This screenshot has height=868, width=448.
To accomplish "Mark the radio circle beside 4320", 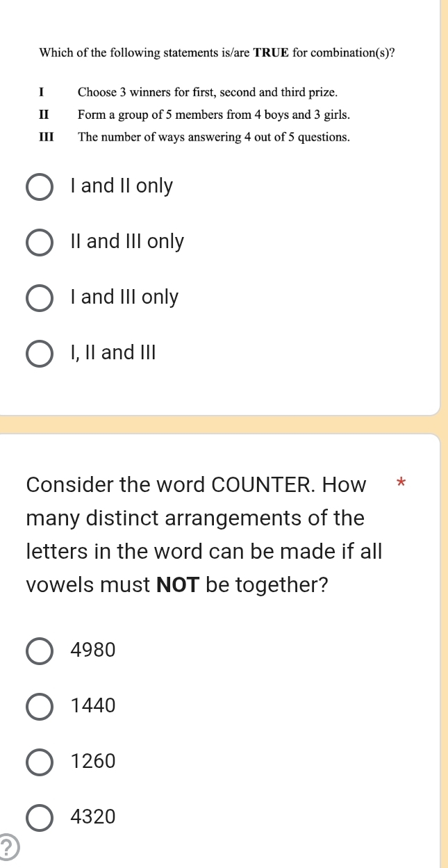I will [x=40, y=817].
